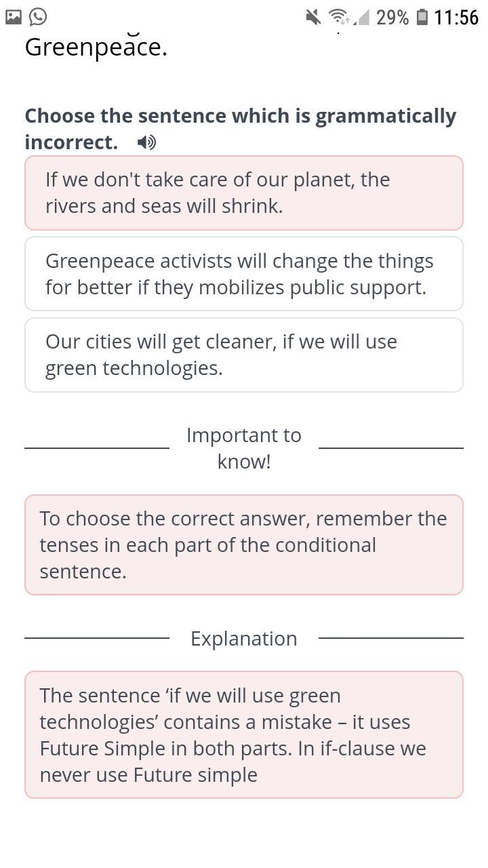Tap the hint box about conditional tenses

click(244, 545)
